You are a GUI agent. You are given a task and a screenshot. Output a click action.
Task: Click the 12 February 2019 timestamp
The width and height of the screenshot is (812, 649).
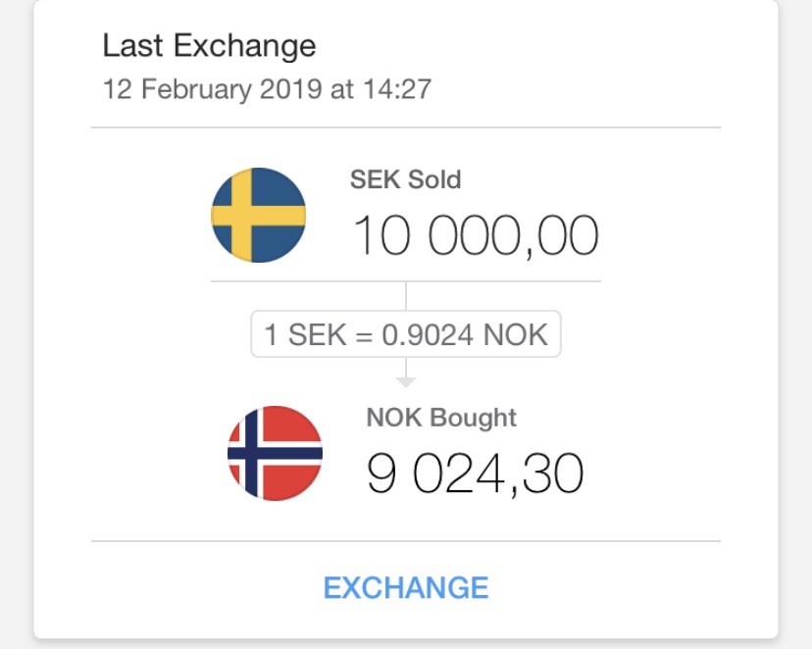click(x=267, y=89)
